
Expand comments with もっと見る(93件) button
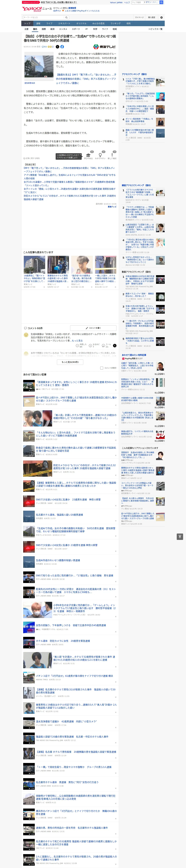coord(70,362)
